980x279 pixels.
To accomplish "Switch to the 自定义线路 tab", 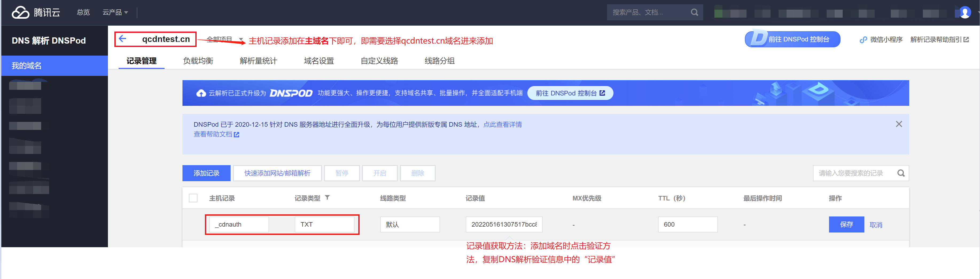I will point(379,61).
